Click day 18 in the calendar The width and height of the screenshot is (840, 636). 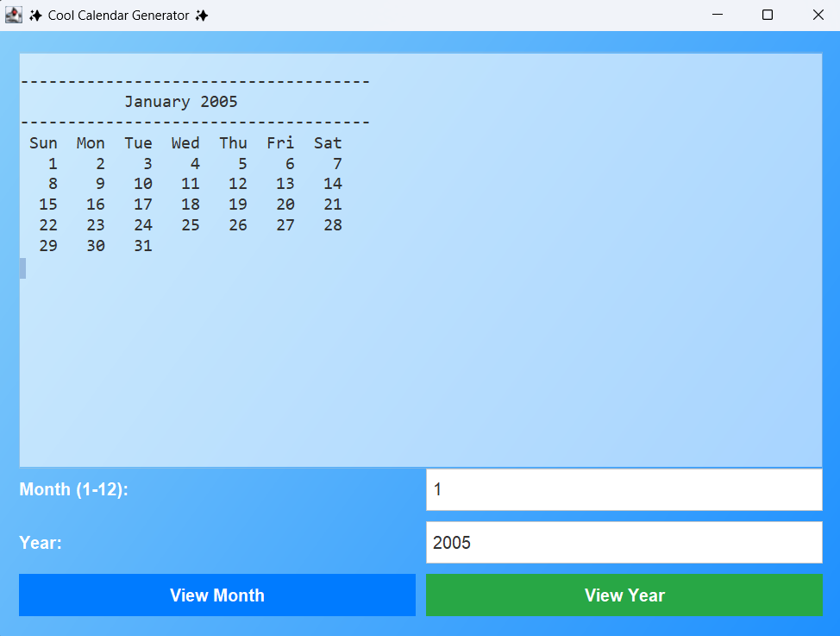(191, 205)
